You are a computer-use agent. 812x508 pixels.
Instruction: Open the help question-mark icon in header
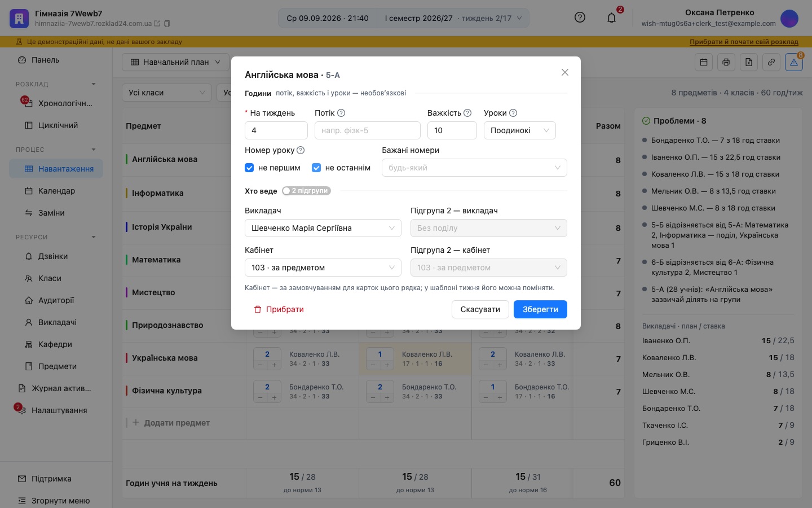coord(580,17)
